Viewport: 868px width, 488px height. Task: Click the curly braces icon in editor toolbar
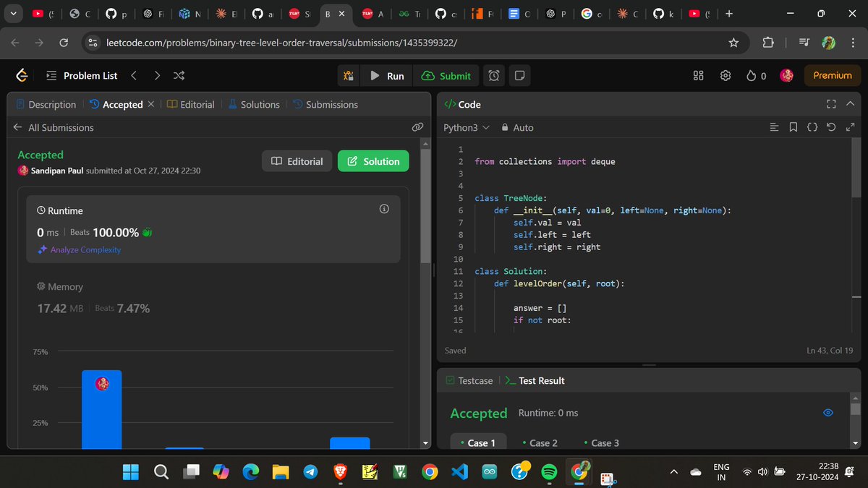(x=812, y=127)
